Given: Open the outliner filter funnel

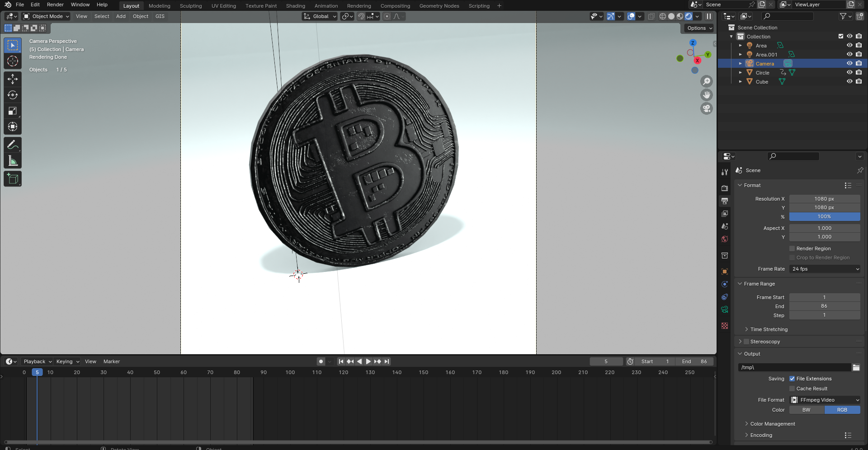Looking at the screenshot, I should click(x=843, y=16).
